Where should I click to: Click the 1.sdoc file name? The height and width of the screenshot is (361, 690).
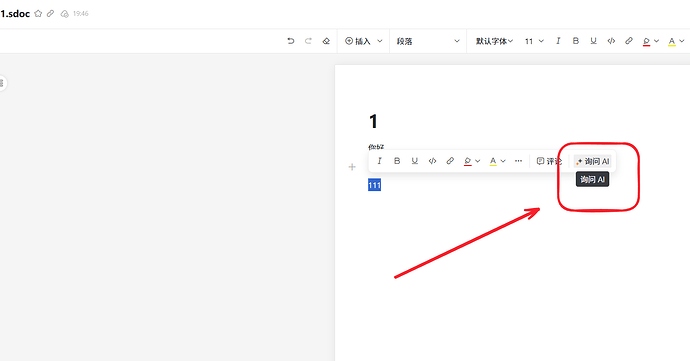(15, 14)
